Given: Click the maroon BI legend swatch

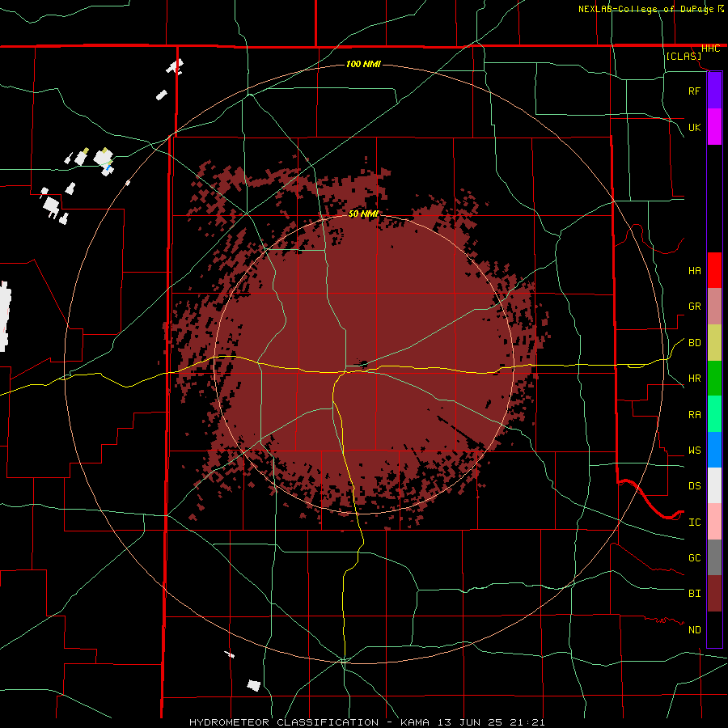Looking at the screenshot, I should [714, 594].
